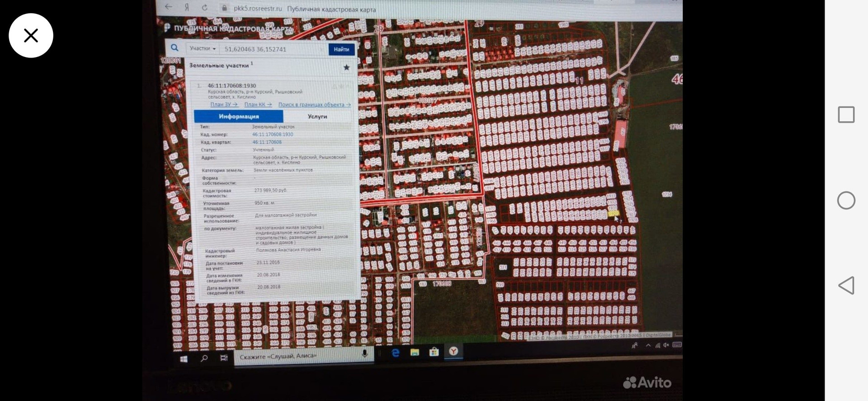Click the touch keyboard tray icon

pyautogui.click(x=677, y=345)
